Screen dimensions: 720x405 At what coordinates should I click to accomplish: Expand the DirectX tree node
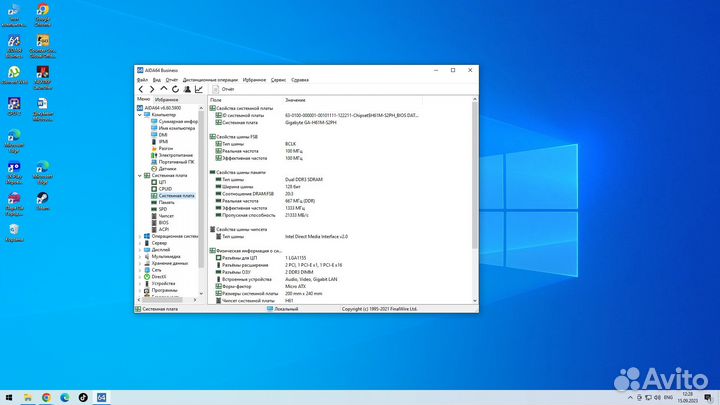140,277
